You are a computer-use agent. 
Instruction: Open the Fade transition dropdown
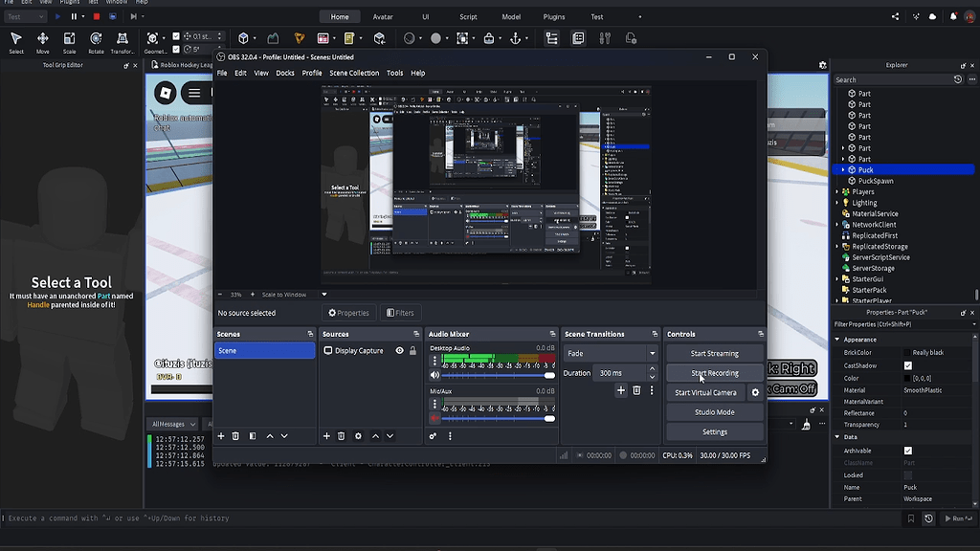point(610,353)
